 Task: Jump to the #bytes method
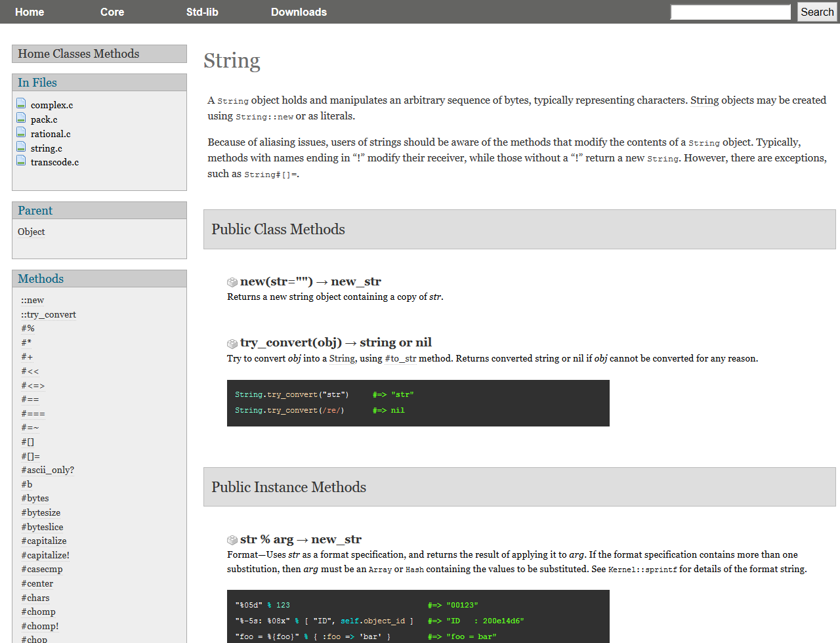click(35, 498)
